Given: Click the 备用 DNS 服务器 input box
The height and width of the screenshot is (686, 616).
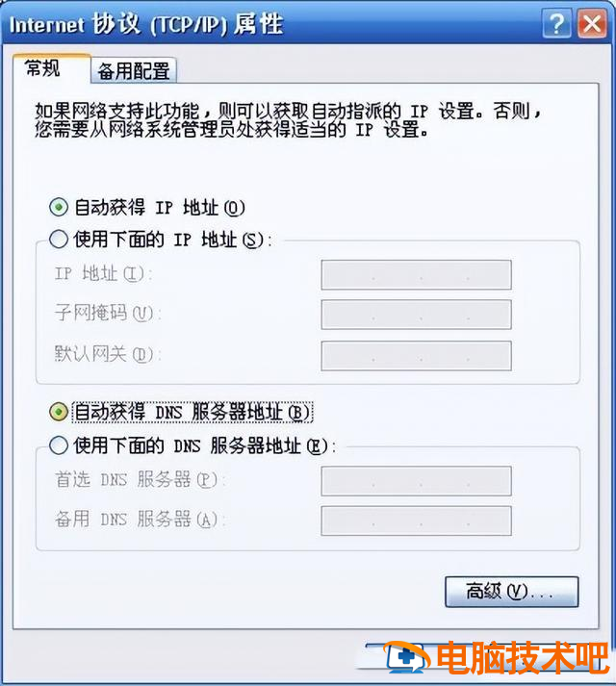Looking at the screenshot, I should pos(416,521).
